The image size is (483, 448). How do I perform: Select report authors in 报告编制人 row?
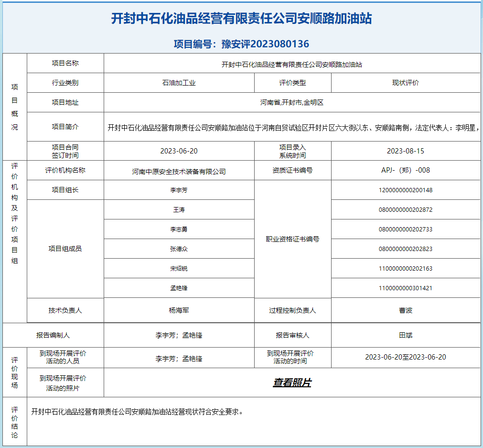point(179,336)
